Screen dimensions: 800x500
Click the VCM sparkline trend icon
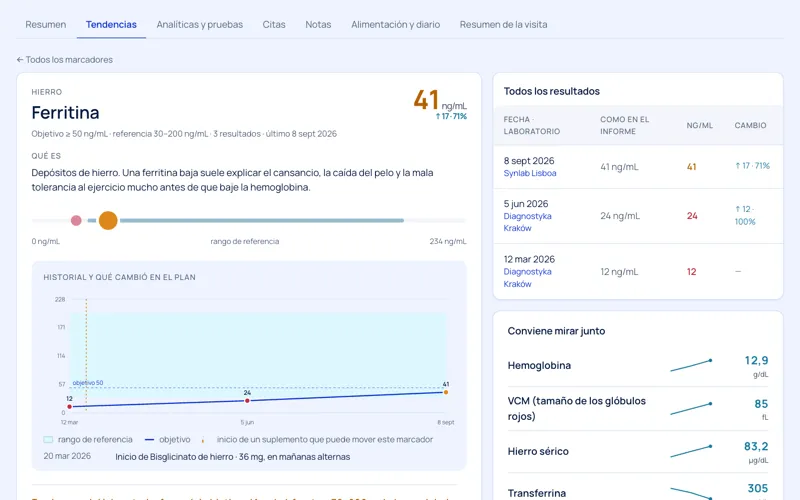point(691,408)
